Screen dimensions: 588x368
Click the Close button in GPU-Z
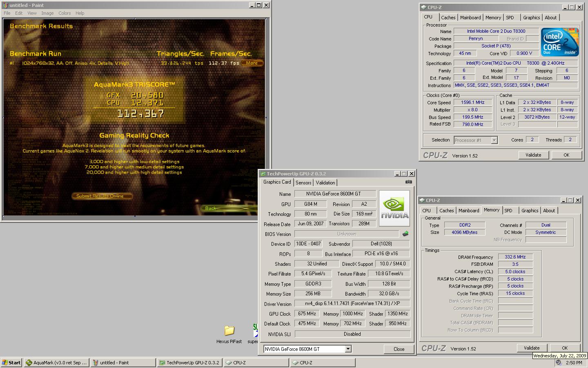point(399,349)
